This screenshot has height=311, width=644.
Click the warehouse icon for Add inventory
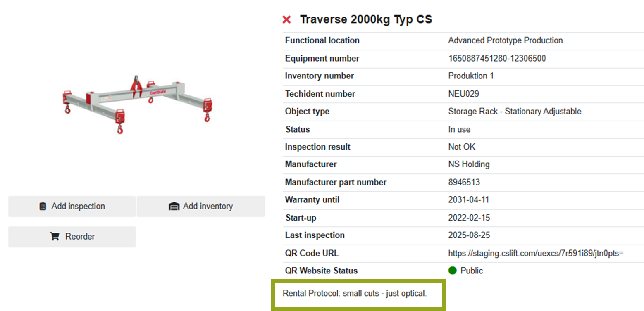(174, 206)
